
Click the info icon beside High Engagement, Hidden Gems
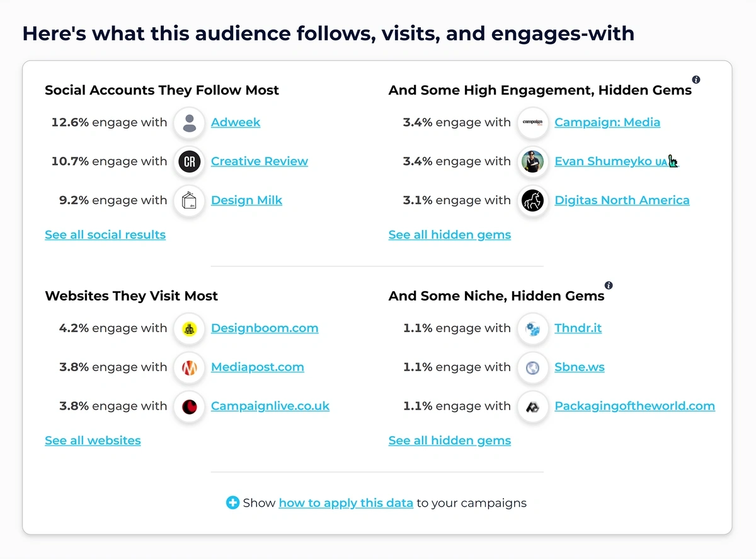click(696, 79)
